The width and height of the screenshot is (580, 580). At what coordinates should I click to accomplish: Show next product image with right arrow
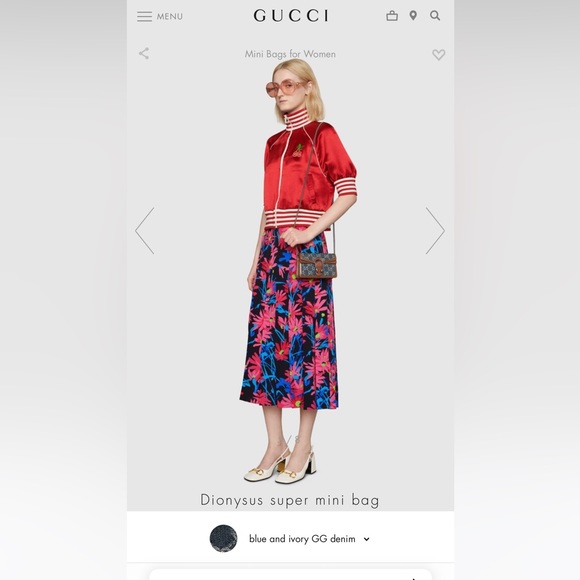point(435,230)
